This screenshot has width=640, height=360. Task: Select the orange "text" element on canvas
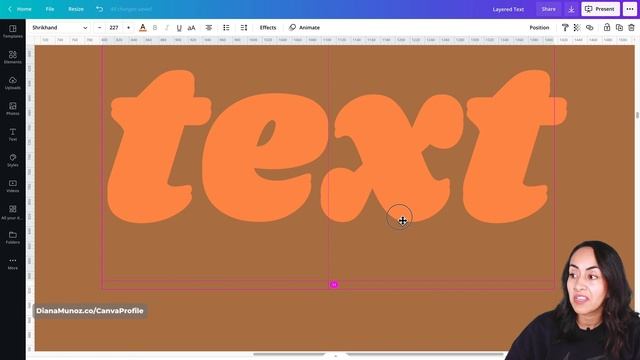(337, 147)
